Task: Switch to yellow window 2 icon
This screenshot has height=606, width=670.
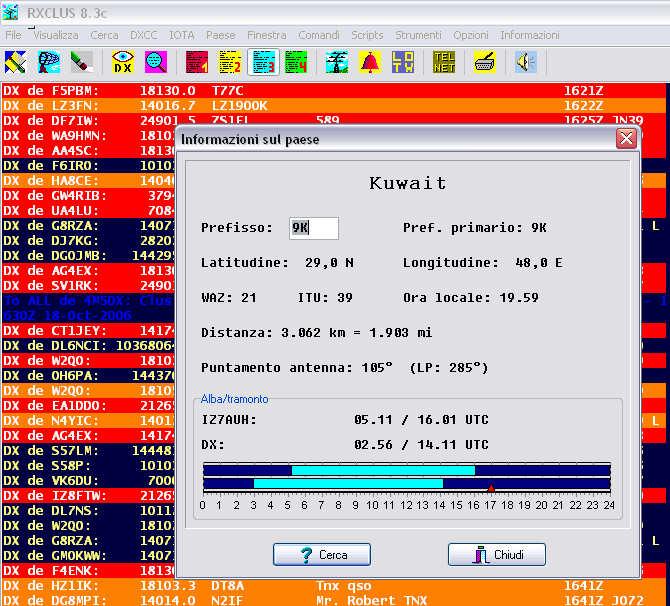Action: click(x=230, y=62)
